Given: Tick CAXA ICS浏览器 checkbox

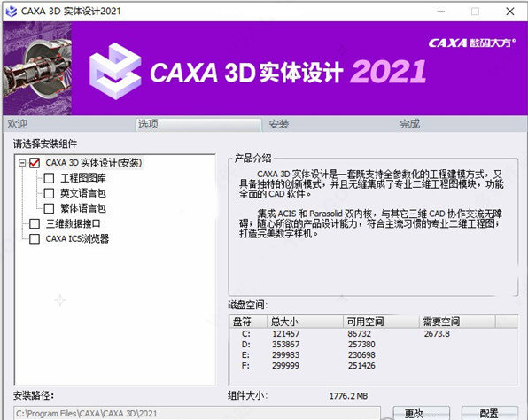Looking at the screenshot, I should 35,238.
